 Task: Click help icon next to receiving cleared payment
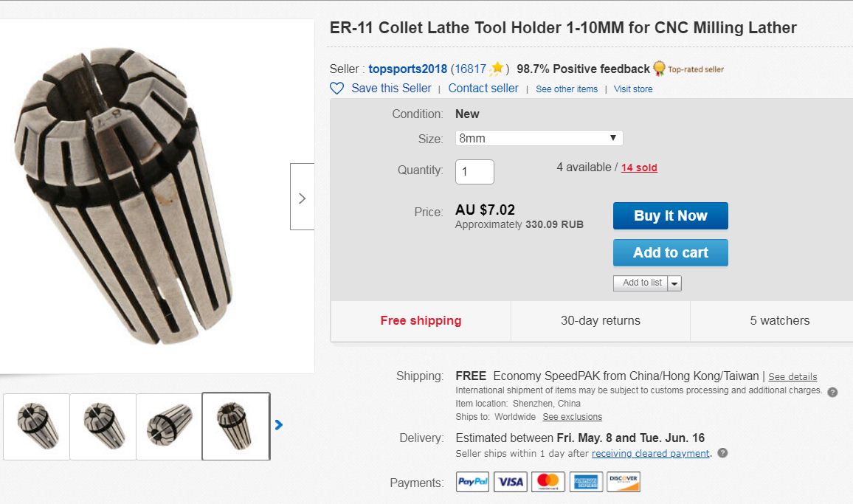coord(722,453)
